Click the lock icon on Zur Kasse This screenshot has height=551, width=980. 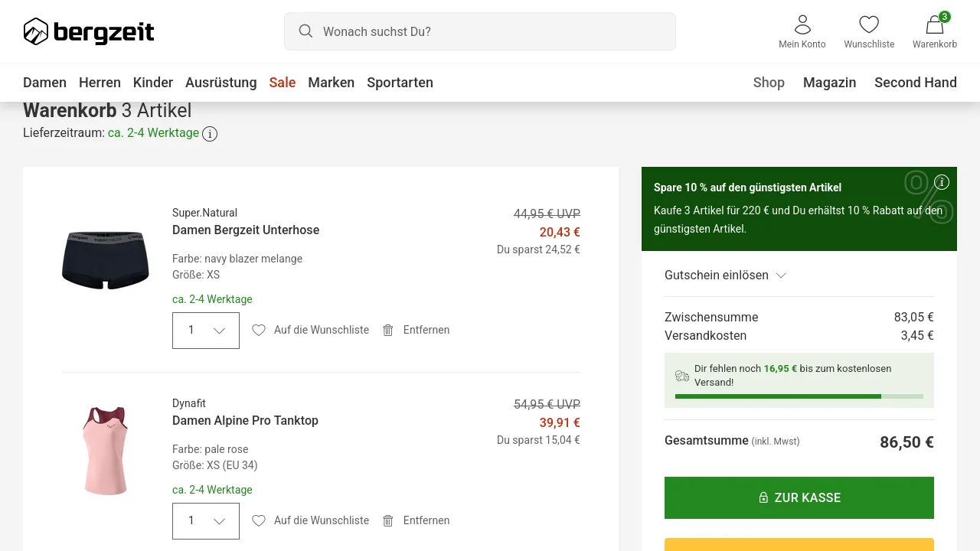tap(763, 498)
